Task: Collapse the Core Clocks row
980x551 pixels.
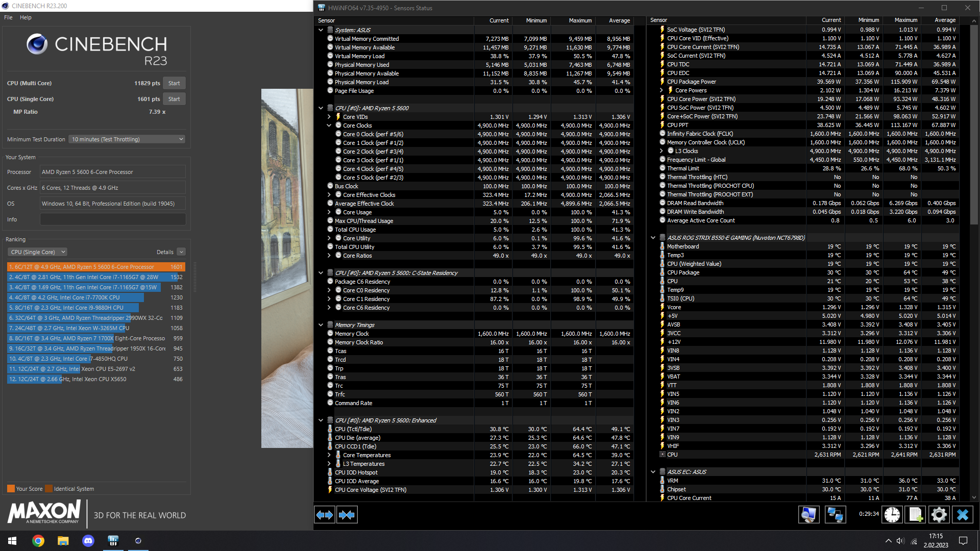Action: [x=329, y=126]
